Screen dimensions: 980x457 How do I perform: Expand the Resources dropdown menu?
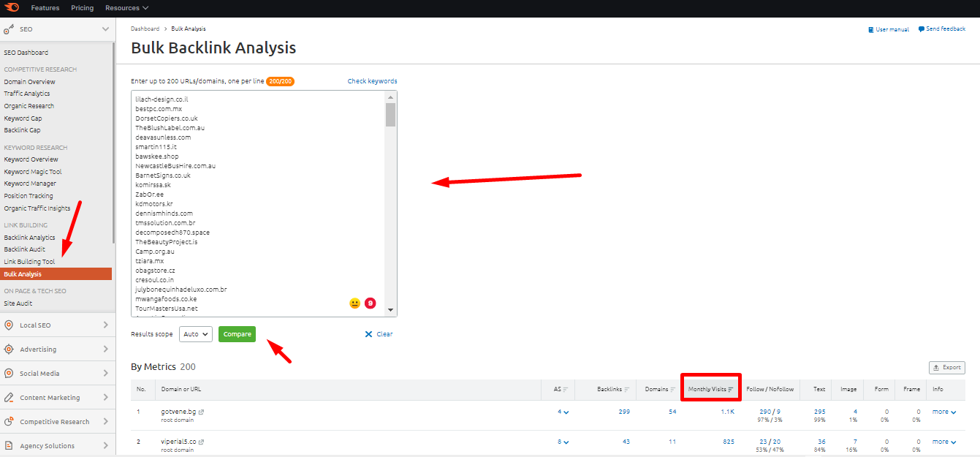pyautogui.click(x=126, y=8)
